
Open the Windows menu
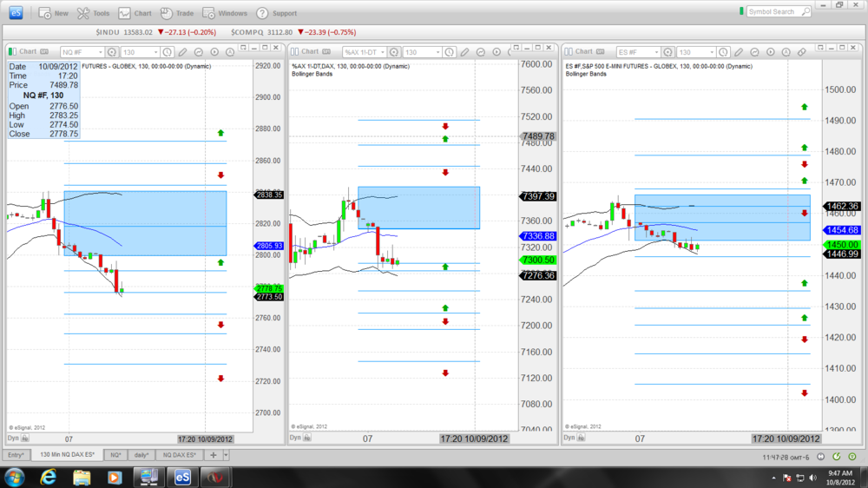[x=225, y=13]
